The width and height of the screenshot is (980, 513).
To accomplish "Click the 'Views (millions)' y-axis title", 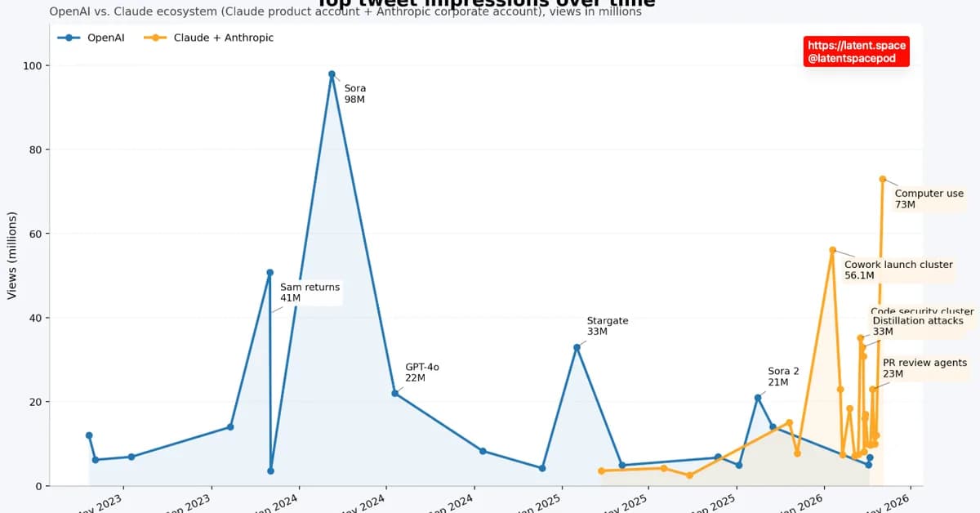I will [11, 255].
